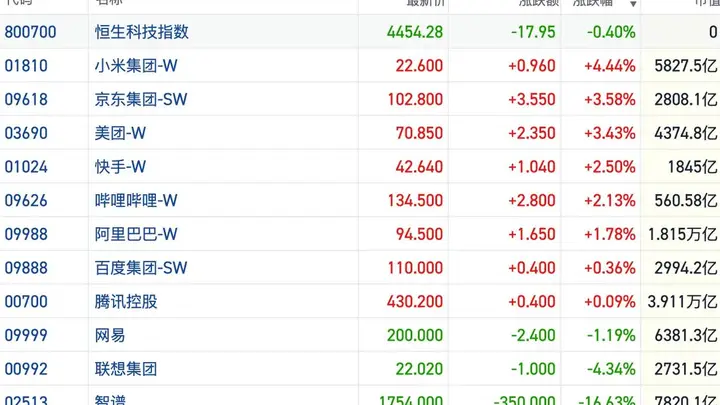Click the market cap 5827.5亿
The height and width of the screenshot is (405, 720).
click(686, 66)
